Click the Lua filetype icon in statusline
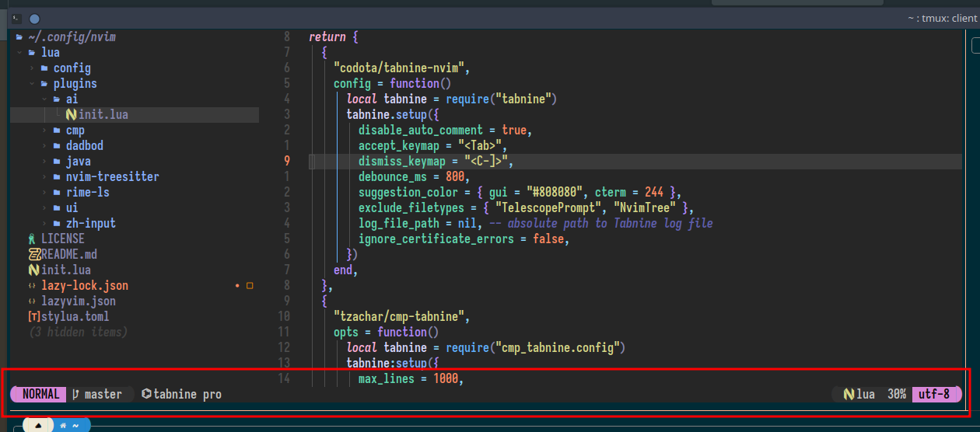Image resolution: width=980 pixels, height=432 pixels. [849, 394]
